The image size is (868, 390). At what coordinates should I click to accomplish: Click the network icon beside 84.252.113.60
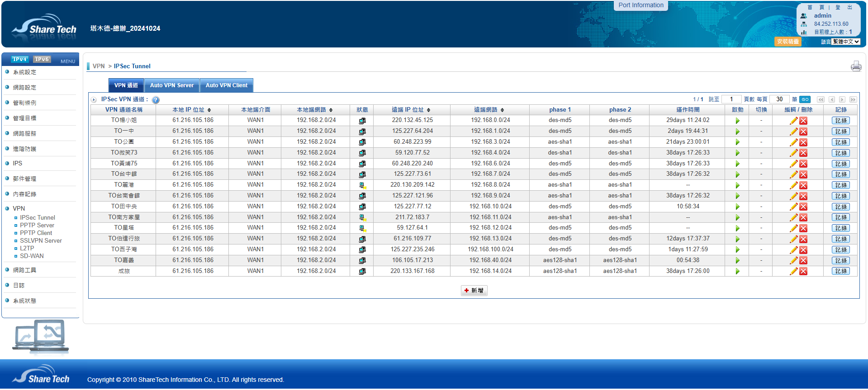(804, 24)
